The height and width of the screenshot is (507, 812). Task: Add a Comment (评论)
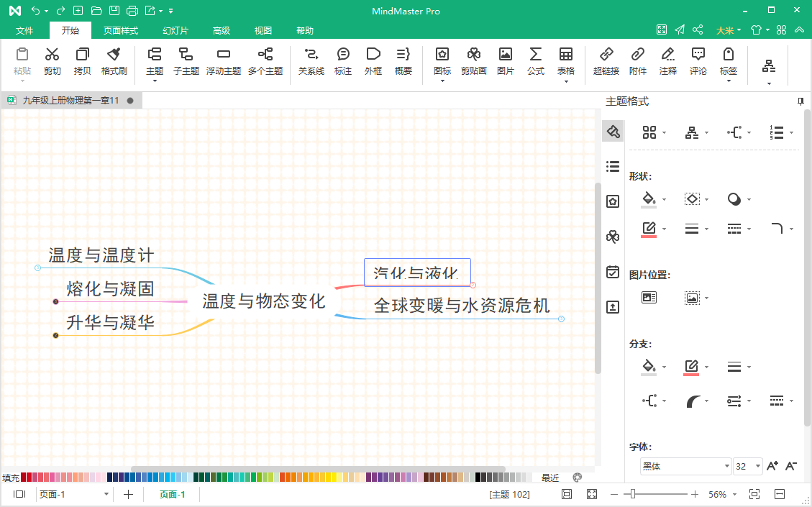coord(698,61)
